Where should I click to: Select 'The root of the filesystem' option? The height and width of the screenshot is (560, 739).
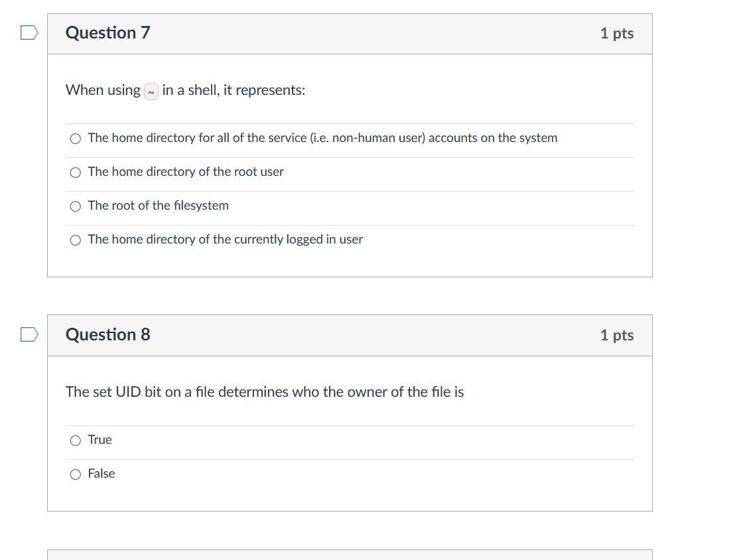[x=75, y=206]
